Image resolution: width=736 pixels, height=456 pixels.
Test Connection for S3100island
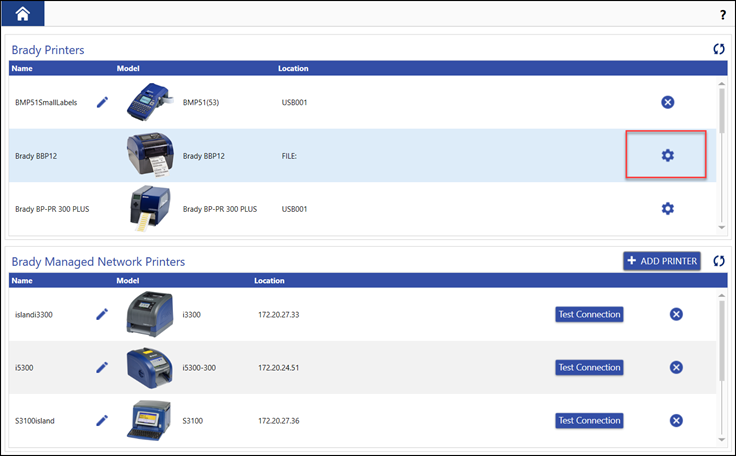coord(589,420)
